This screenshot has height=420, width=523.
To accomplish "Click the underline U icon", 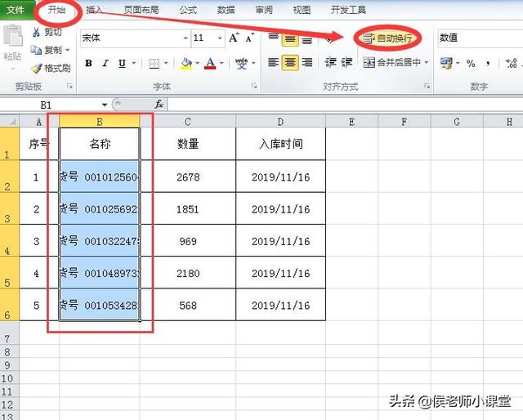I will pyautogui.click(x=122, y=63).
